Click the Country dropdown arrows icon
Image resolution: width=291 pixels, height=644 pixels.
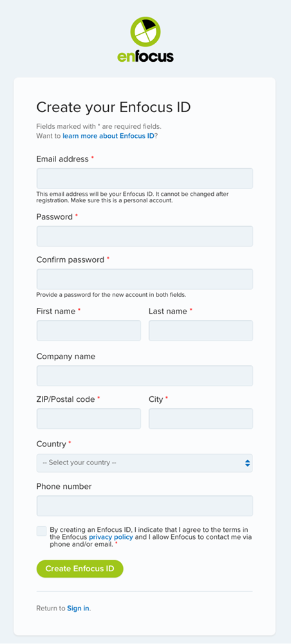tap(247, 463)
